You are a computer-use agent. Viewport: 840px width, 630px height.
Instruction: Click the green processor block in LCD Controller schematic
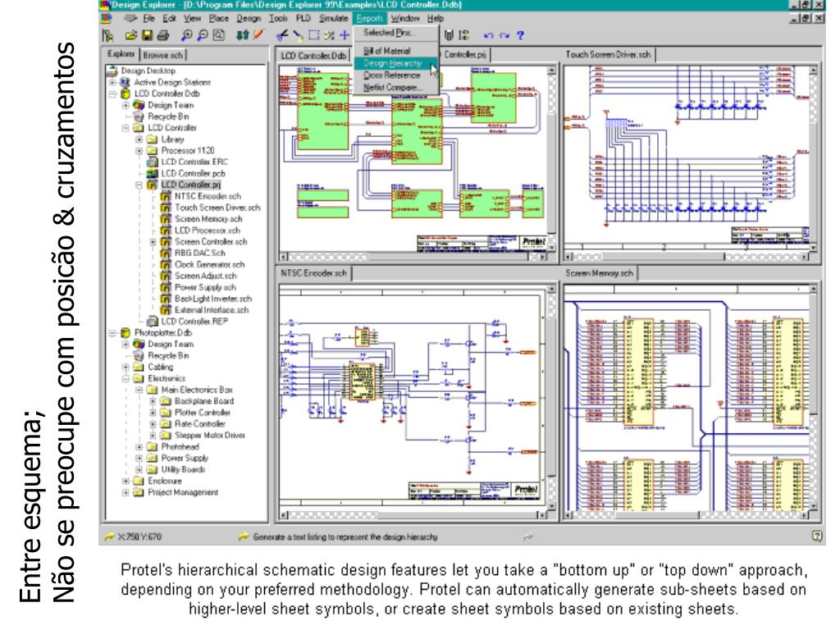418,131
